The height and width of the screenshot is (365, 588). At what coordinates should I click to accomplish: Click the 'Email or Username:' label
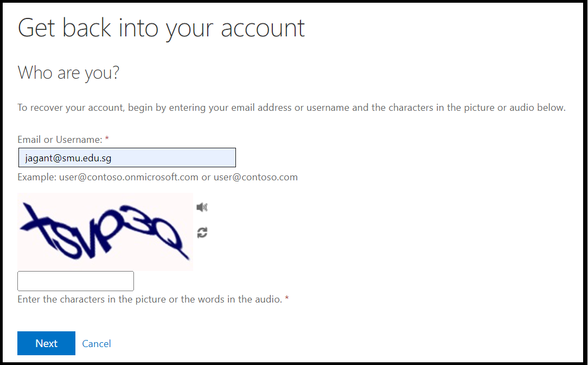point(60,140)
